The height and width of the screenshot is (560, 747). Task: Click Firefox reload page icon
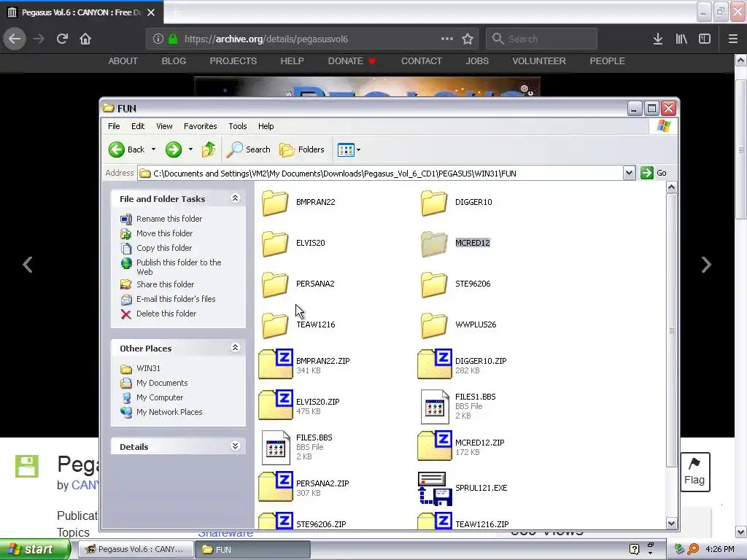tap(62, 39)
